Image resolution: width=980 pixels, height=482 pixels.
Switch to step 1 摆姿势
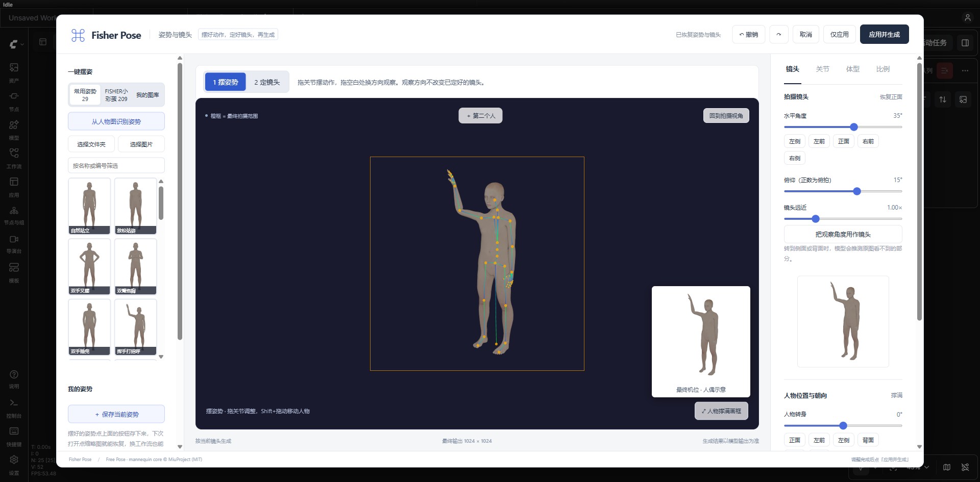pos(226,82)
